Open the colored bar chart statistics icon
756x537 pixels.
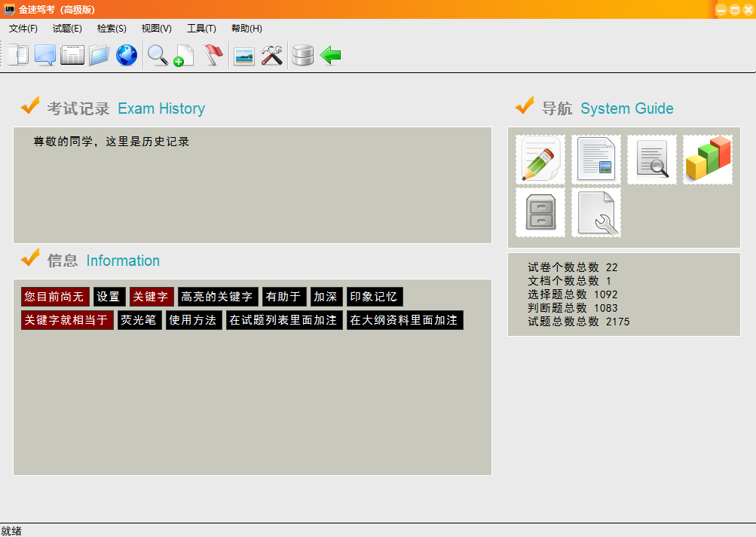[708, 160]
